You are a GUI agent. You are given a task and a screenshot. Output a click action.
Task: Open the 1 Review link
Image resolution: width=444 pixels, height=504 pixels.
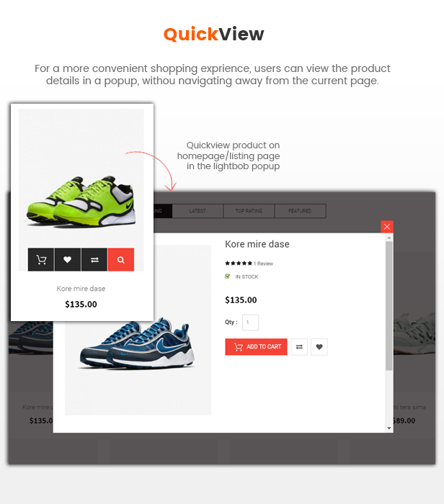click(264, 264)
